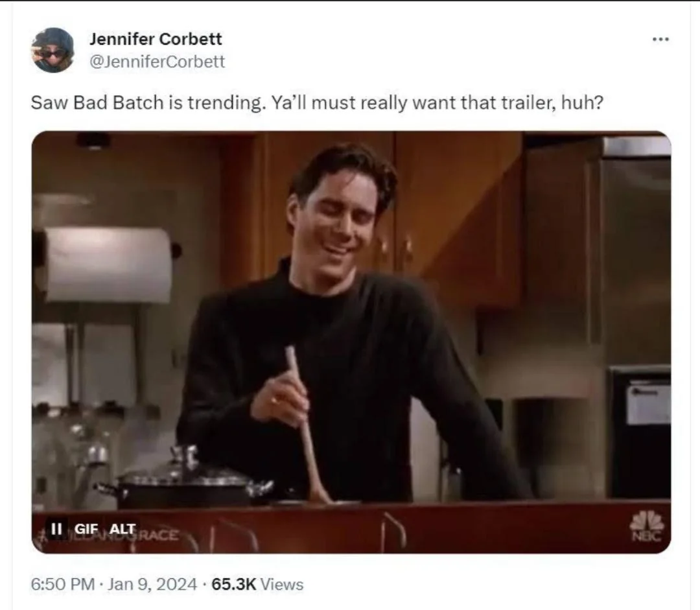Click the 6:50 PM timestamp
700x610 pixels.
coord(62,584)
